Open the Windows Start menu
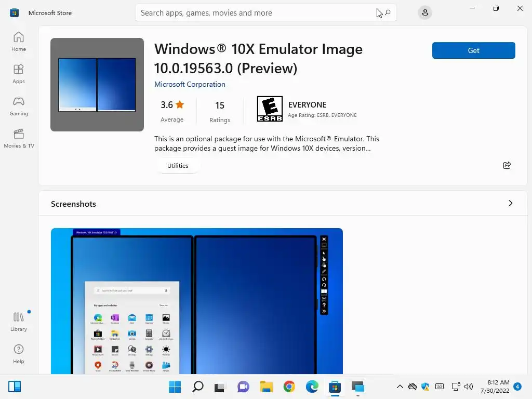 (175, 387)
